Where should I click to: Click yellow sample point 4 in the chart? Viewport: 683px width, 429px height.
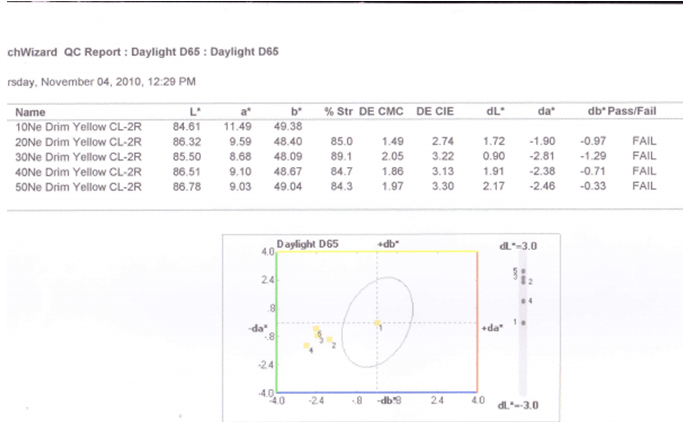[307, 346]
